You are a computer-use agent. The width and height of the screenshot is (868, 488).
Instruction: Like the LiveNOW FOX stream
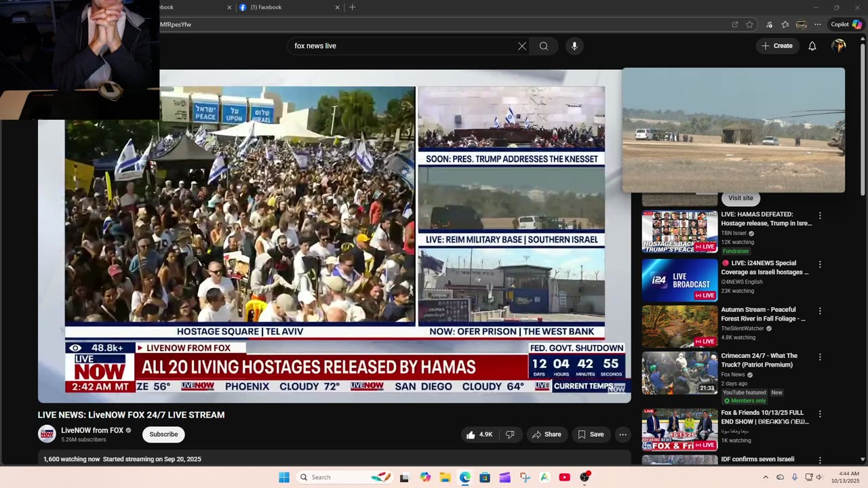(479, 434)
